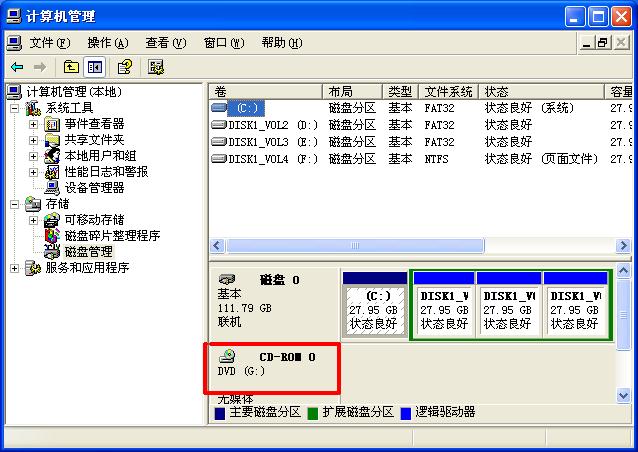Image resolution: width=638 pixels, height=452 pixels.
Task: Click the volume list scroll-right arrow
Action: [x=623, y=245]
